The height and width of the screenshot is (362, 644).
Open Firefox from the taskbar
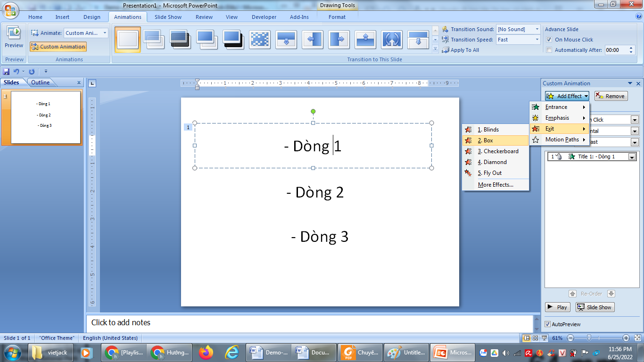206,352
